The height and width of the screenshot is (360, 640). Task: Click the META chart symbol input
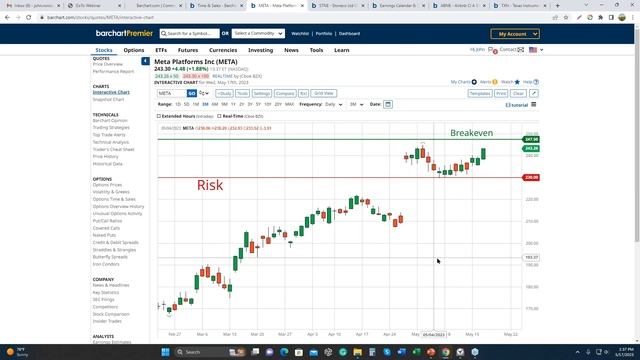pyautogui.click(x=172, y=93)
